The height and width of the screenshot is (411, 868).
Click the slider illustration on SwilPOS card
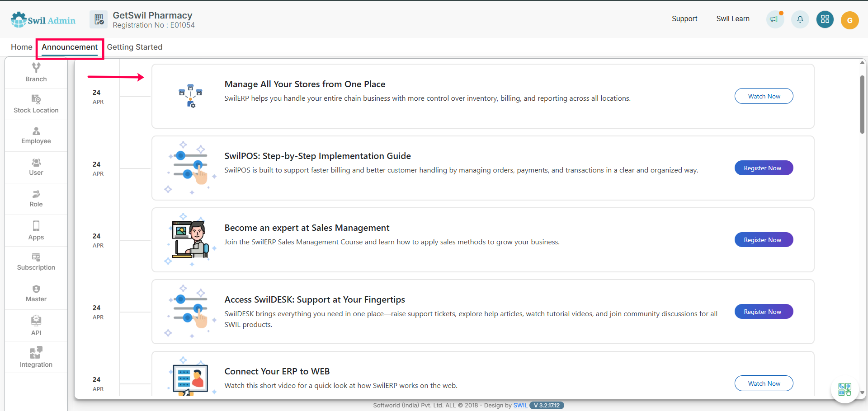point(190,168)
